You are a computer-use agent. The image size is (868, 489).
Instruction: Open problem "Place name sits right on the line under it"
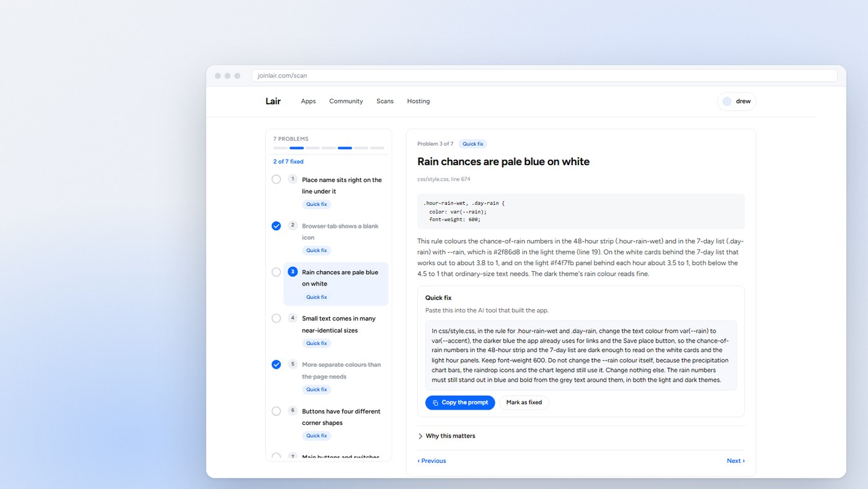click(336, 192)
